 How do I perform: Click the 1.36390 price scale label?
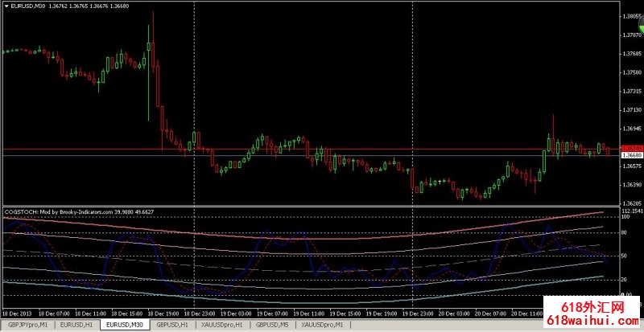pos(632,185)
